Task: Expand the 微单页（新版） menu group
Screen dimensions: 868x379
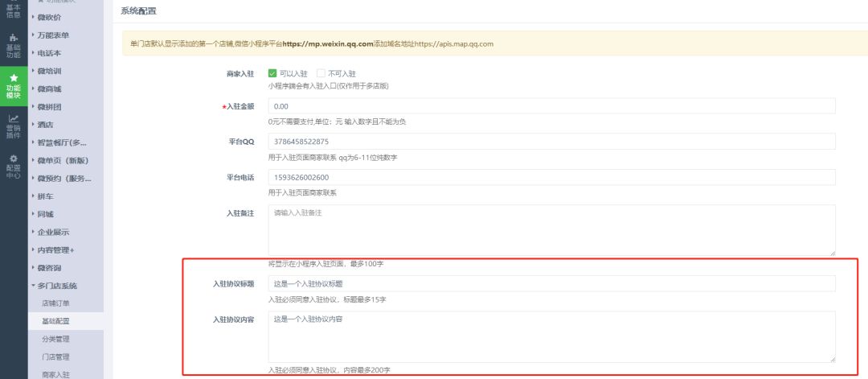Action: [65, 161]
